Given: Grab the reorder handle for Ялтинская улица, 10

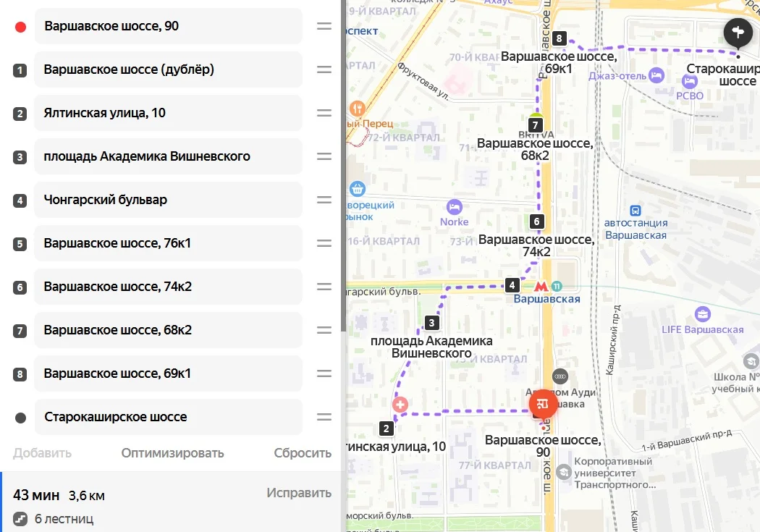Looking at the screenshot, I should (324, 113).
